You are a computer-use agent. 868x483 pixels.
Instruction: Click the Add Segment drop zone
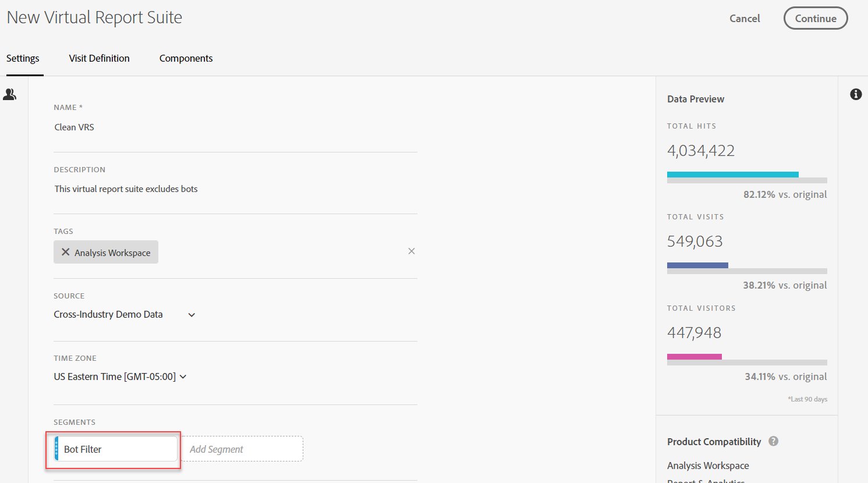242,449
